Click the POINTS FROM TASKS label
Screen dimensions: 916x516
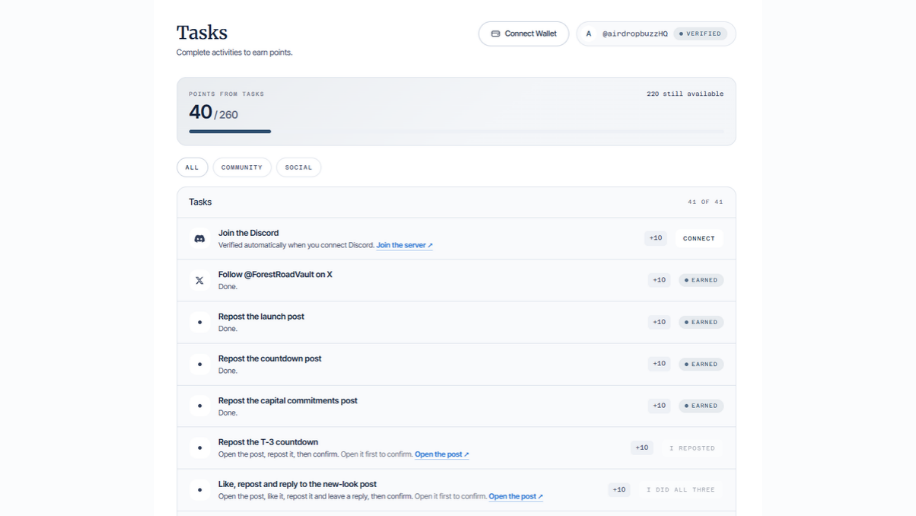pos(226,94)
